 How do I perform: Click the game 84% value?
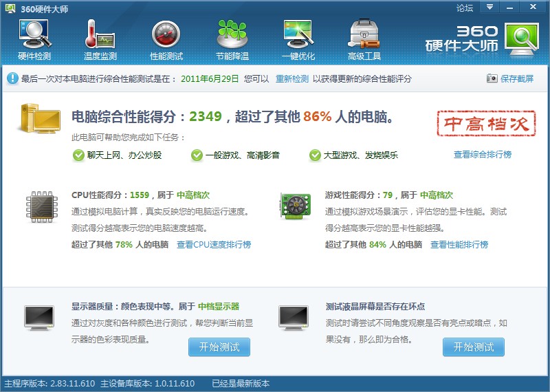coord(377,245)
